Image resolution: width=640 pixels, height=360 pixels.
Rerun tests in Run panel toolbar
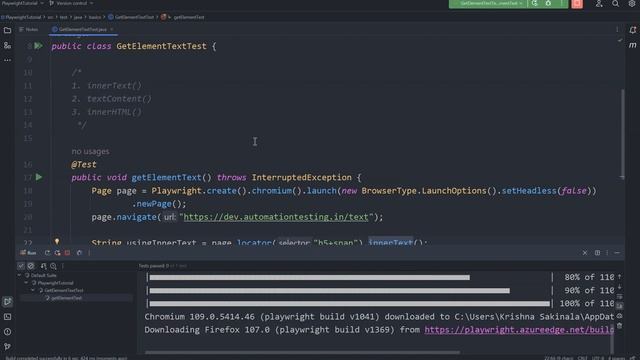[47, 253]
